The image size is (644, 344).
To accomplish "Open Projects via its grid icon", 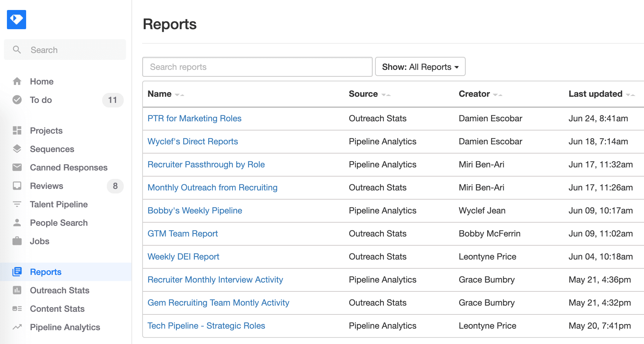I will point(17,131).
